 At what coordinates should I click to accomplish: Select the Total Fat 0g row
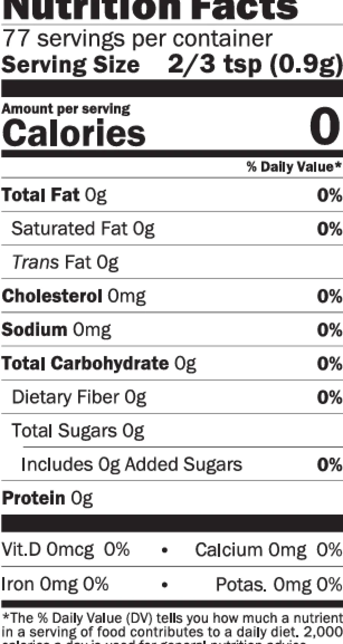coord(172,195)
